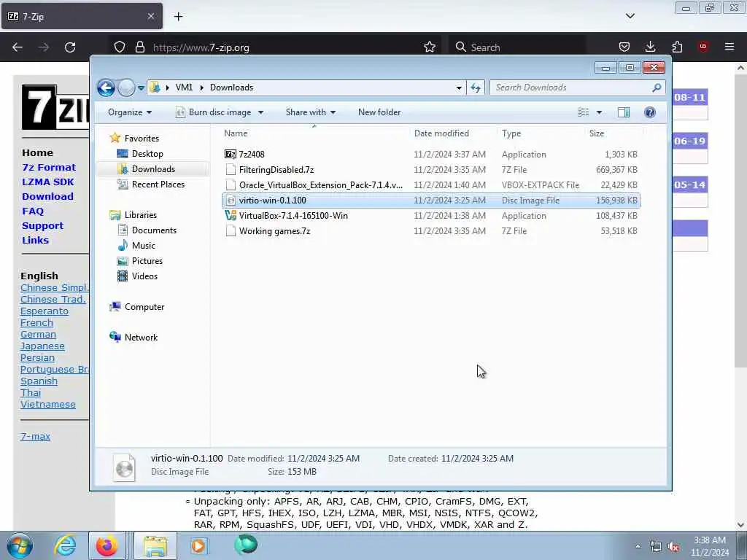The width and height of the screenshot is (747, 560).
Task: Click the Change your view icon
Action: point(584,112)
